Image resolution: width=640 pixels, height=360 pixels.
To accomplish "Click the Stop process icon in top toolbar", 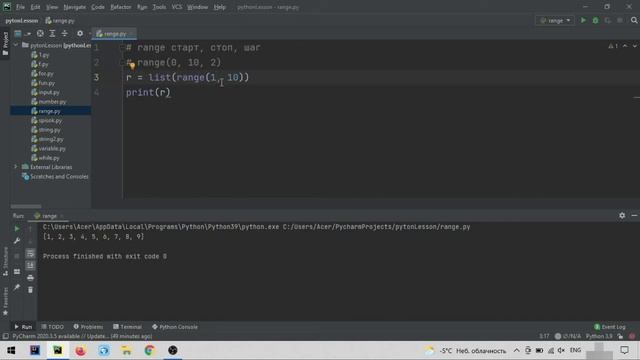I will [x=620, y=20].
